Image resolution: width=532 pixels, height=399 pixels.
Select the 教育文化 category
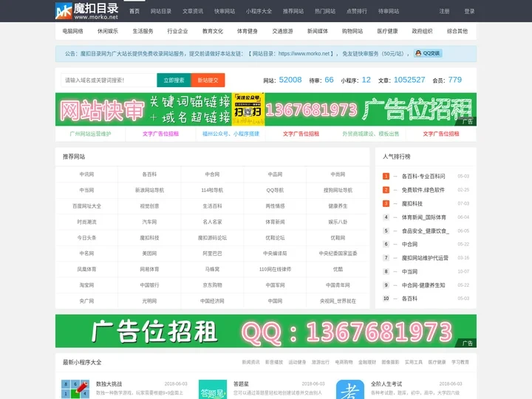pyautogui.click(x=213, y=31)
